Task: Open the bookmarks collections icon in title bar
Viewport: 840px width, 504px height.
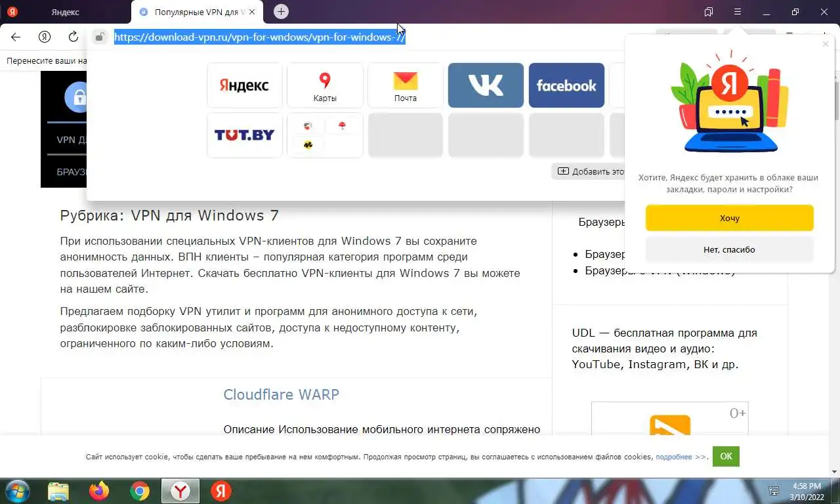Action: click(709, 12)
